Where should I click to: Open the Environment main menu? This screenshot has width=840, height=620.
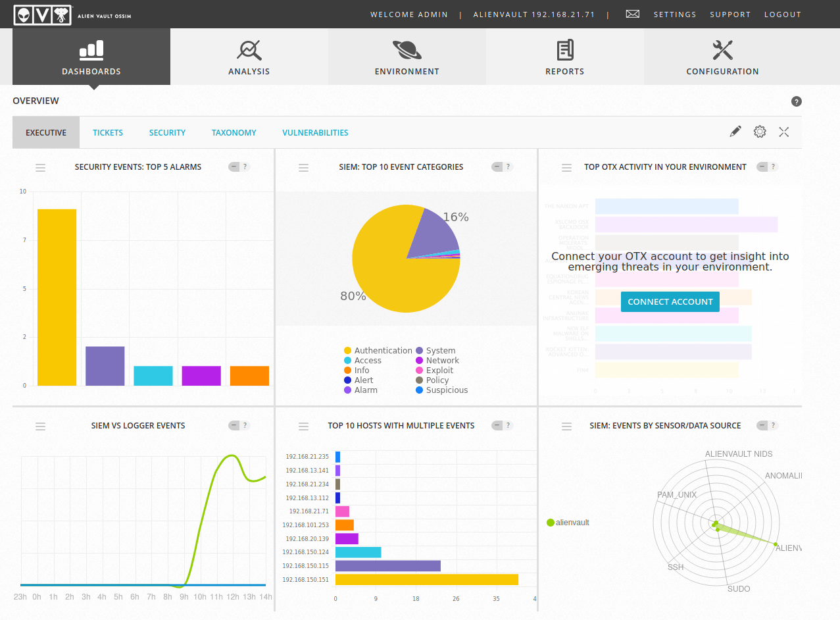coord(407,57)
